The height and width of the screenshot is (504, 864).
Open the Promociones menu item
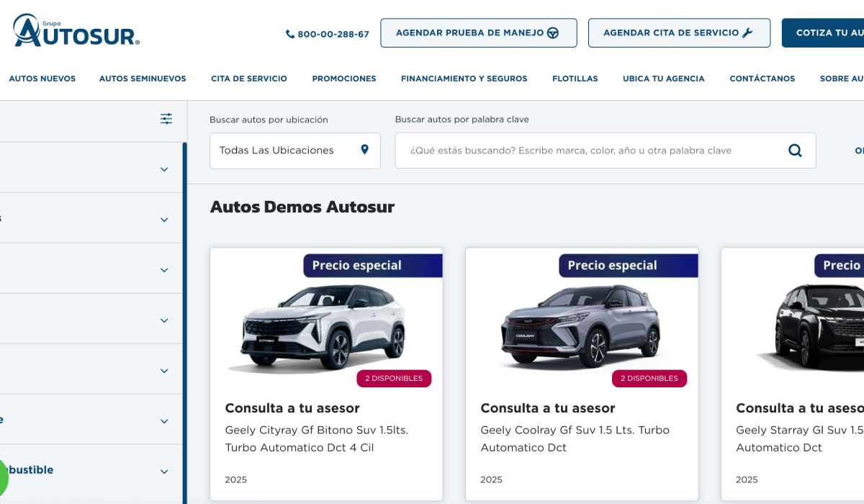344,78
